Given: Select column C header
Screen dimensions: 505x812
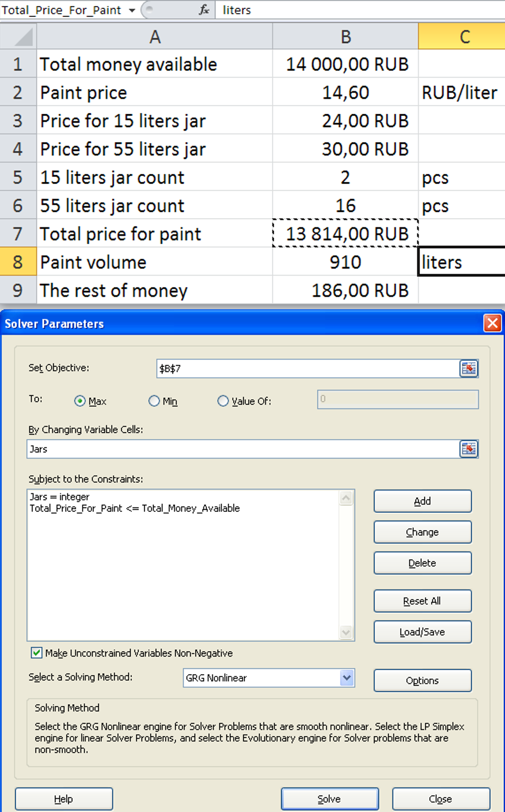Looking at the screenshot, I should (x=462, y=36).
